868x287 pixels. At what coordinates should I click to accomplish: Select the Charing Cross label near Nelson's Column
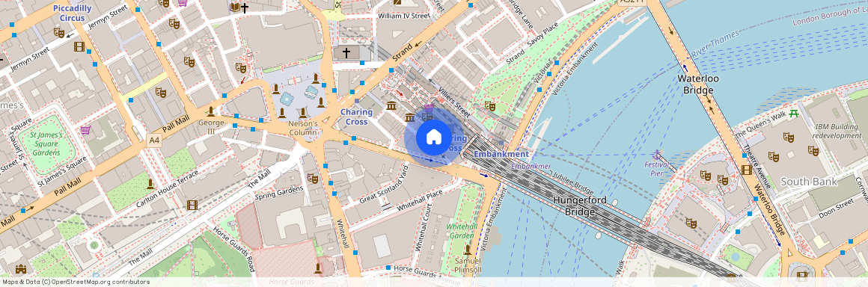click(x=356, y=117)
